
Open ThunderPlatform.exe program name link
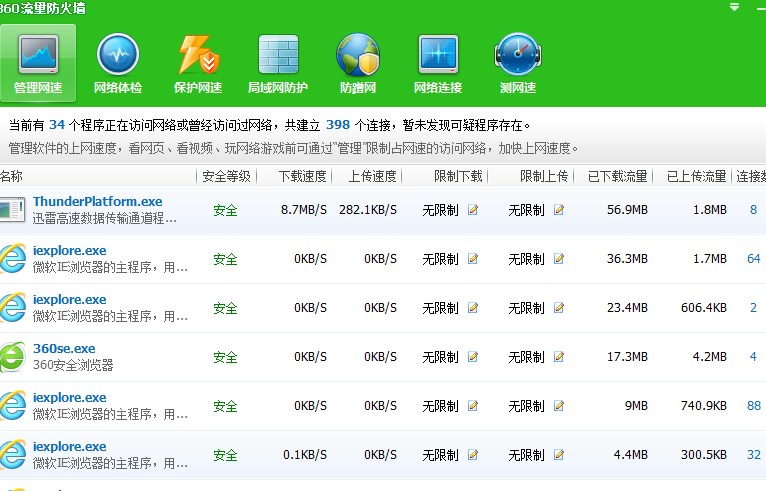coord(98,201)
